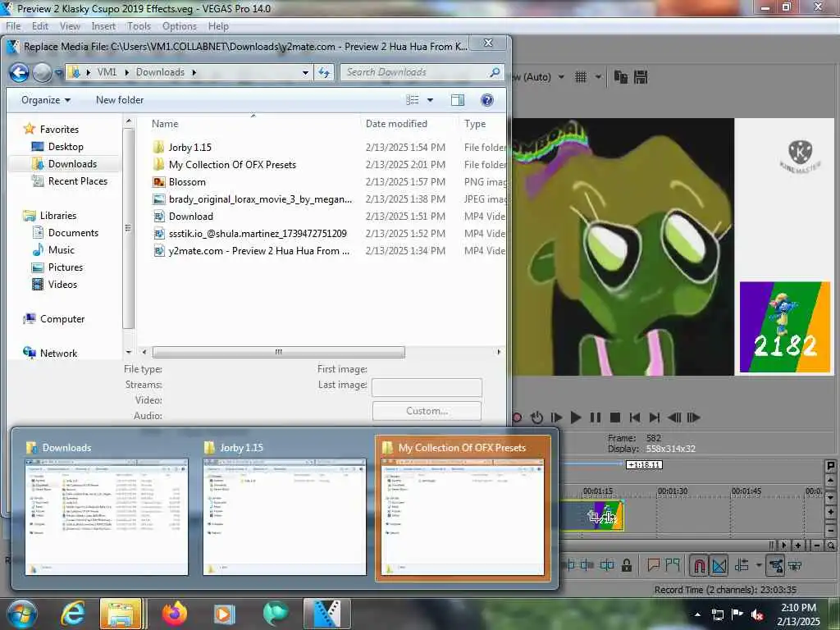
Task: Open the View menu
Action: (x=70, y=26)
